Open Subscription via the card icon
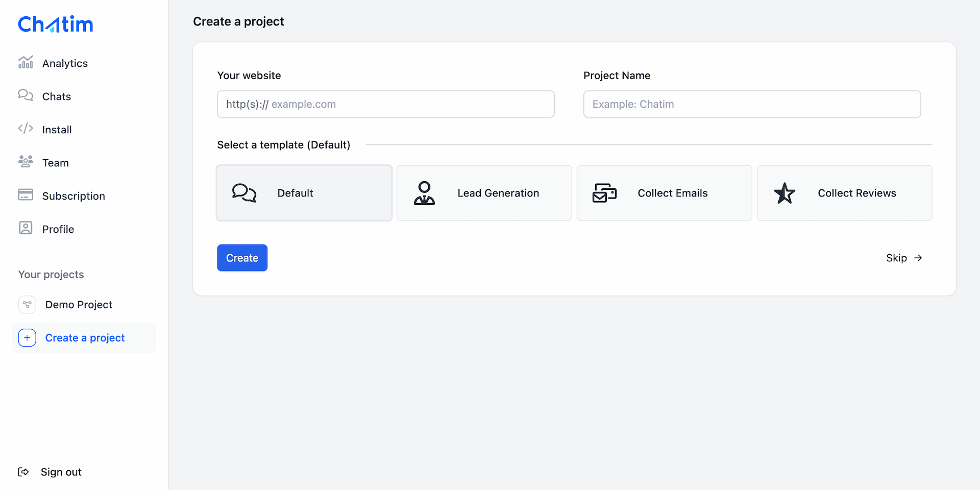 coord(26,195)
